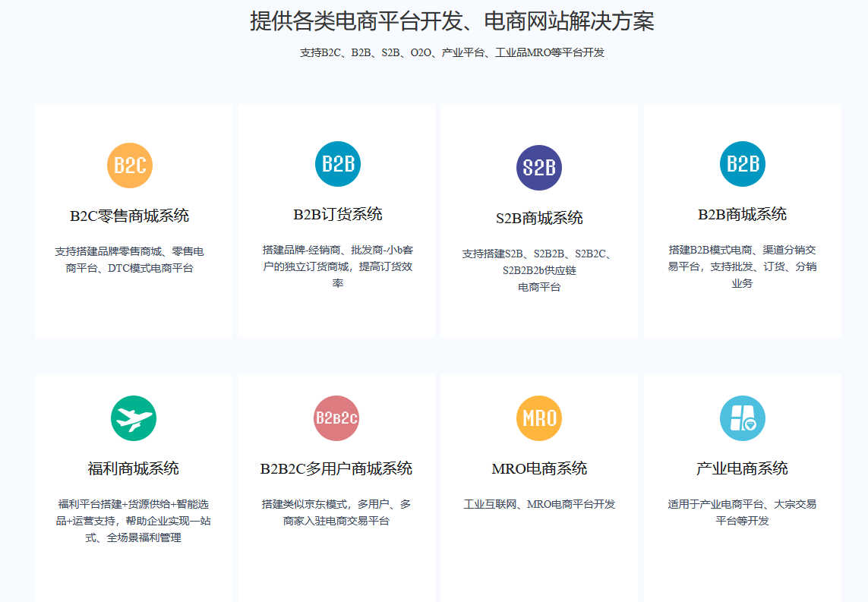This screenshot has height=602, width=868.
Task: Open the B2B商城系统 title
Action: click(742, 214)
